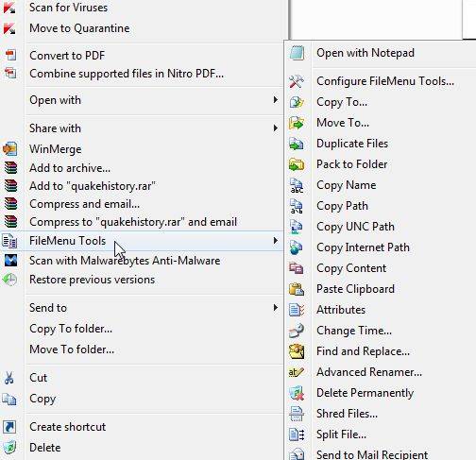Click the Restore previous versions clock icon
The image size is (476, 460).
pyautogui.click(x=10, y=280)
